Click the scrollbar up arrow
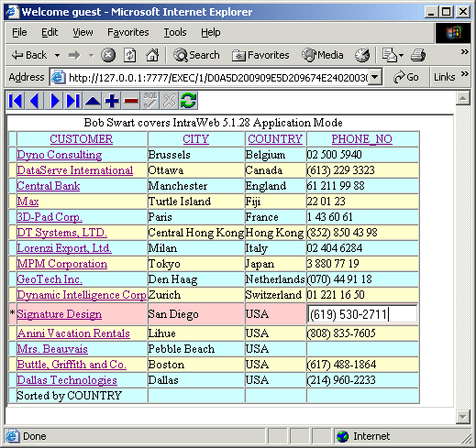The width and height of the screenshot is (476, 448). point(462,98)
